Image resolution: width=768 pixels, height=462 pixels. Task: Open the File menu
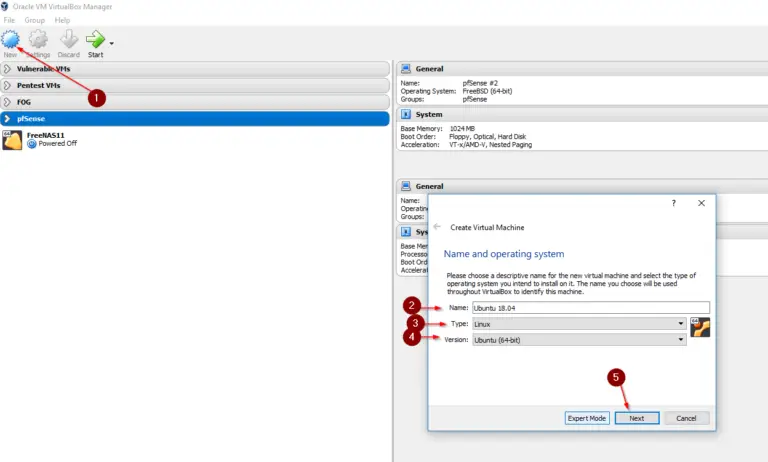(9, 20)
